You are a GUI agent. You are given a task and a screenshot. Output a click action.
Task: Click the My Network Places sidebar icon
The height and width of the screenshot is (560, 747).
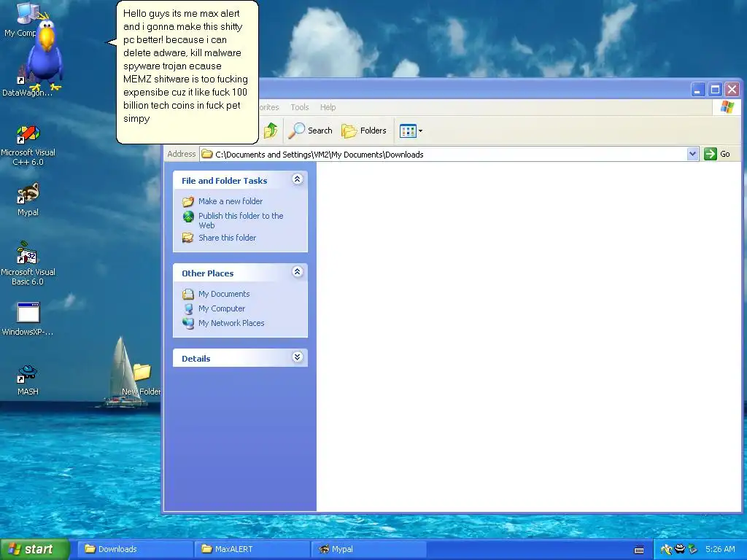188,323
